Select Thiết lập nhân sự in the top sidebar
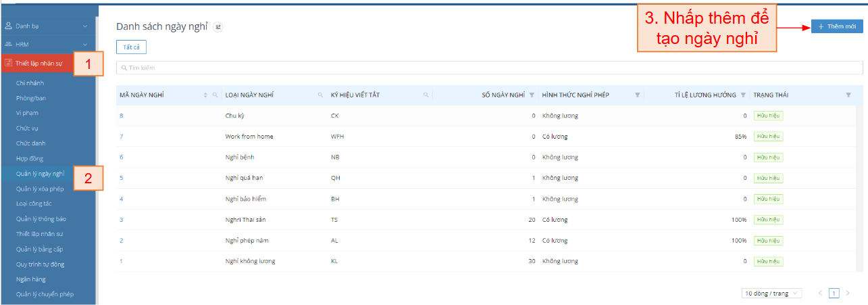 39,64
